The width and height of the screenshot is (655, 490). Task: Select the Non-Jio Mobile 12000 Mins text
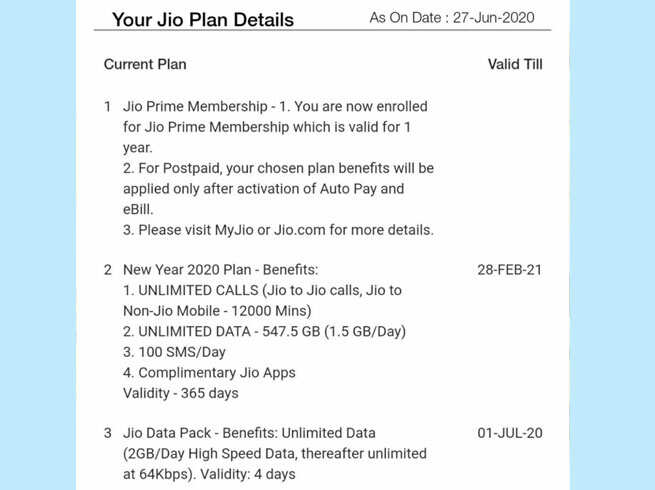217,311
